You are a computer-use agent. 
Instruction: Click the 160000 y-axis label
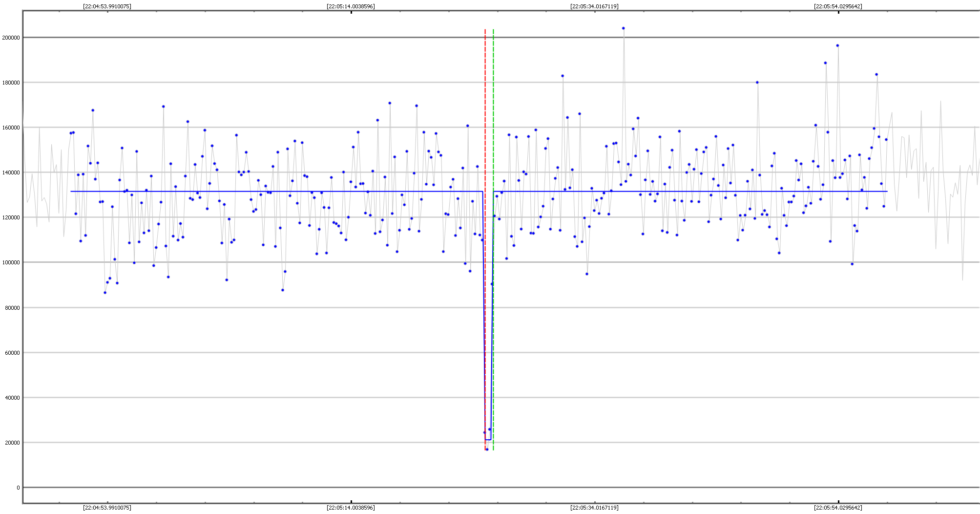pyautogui.click(x=11, y=128)
